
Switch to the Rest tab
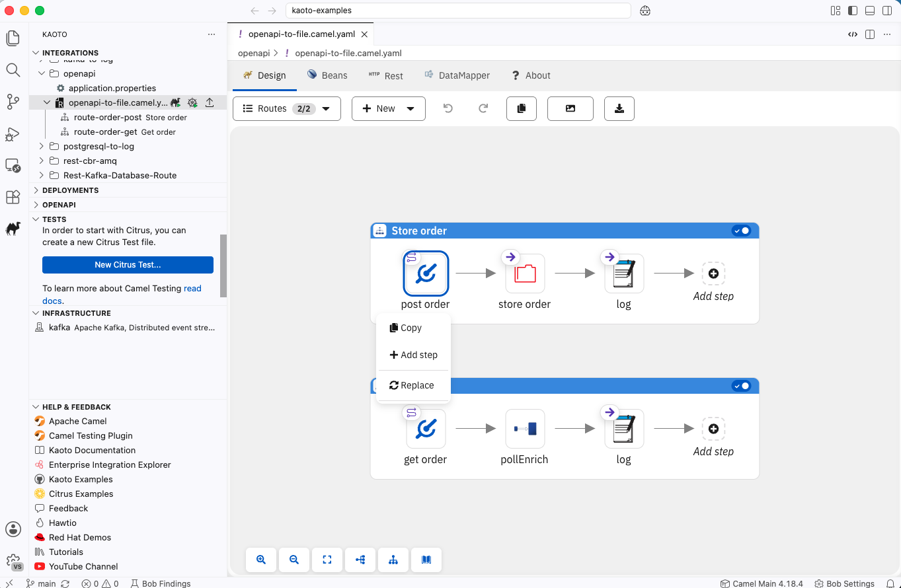[x=385, y=75]
